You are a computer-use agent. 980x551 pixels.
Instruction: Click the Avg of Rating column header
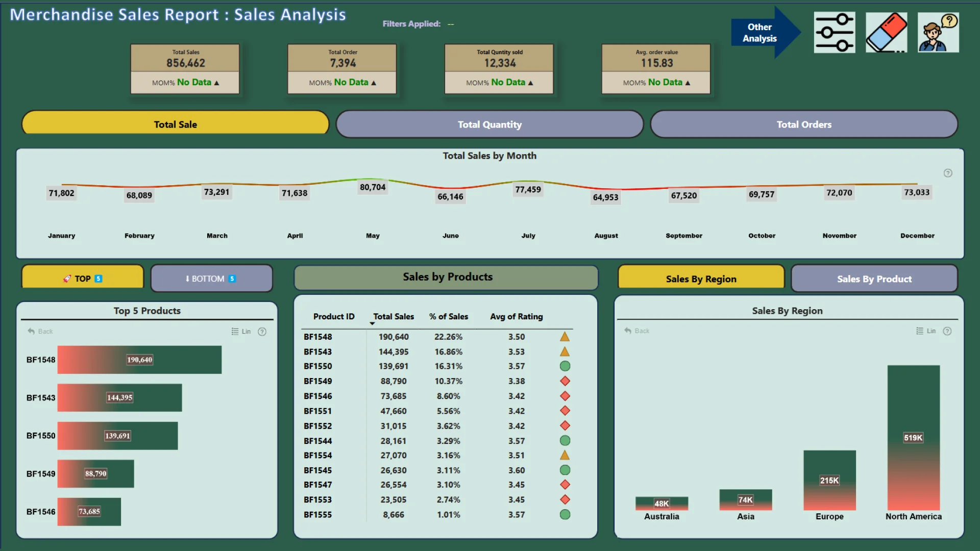[x=517, y=316]
